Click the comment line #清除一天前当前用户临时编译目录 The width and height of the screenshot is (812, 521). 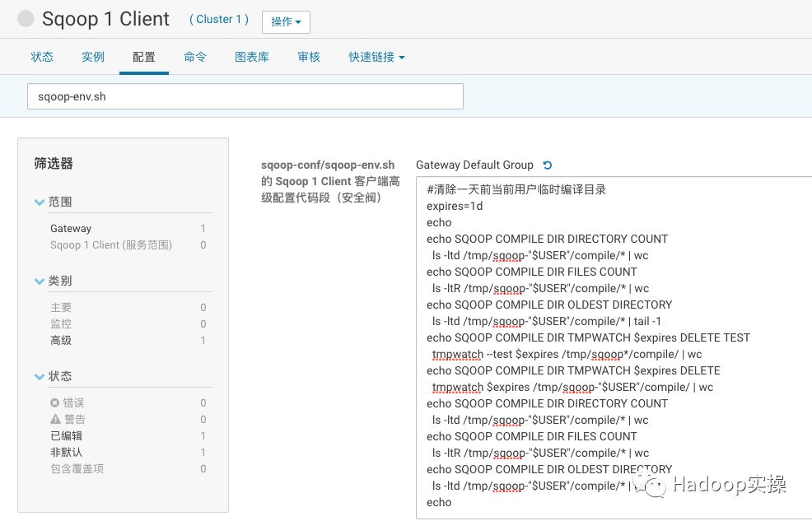(x=516, y=189)
